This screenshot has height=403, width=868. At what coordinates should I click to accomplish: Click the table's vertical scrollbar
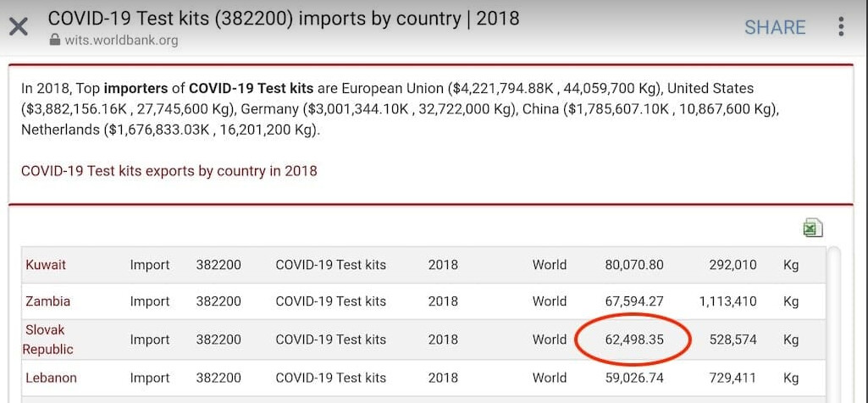click(x=836, y=322)
